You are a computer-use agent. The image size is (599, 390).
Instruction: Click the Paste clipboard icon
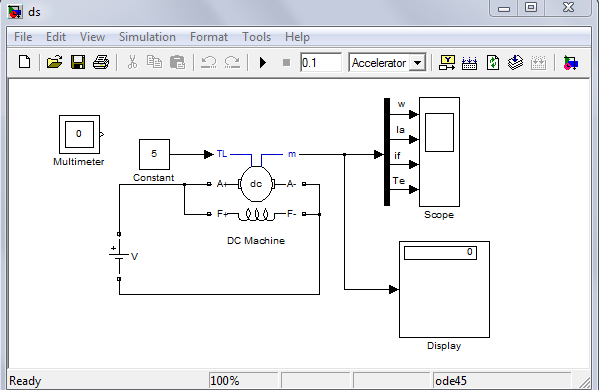point(177,62)
